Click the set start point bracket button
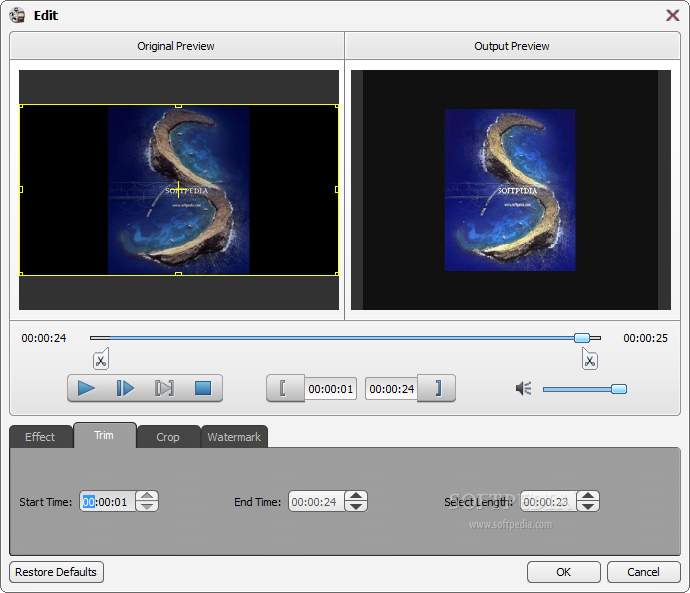 (285, 388)
